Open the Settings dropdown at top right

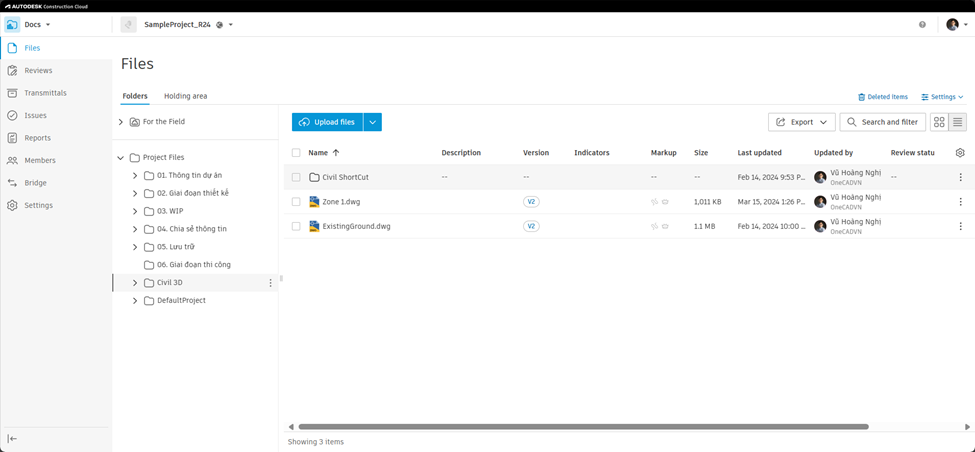click(x=942, y=97)
